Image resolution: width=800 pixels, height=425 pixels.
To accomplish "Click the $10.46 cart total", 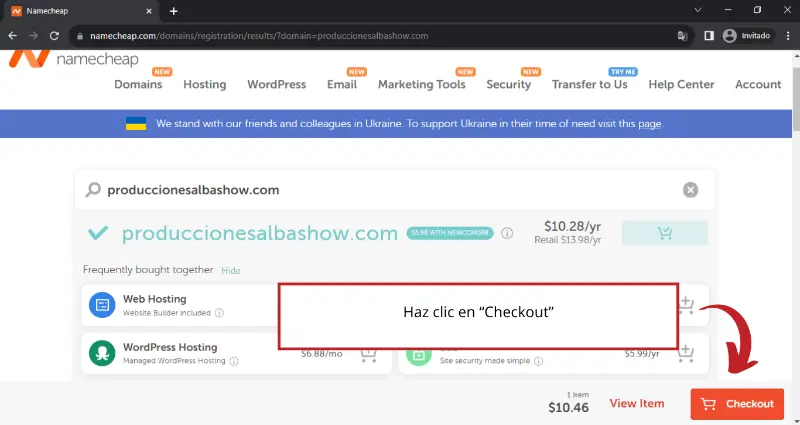I will tap(568, 408).
